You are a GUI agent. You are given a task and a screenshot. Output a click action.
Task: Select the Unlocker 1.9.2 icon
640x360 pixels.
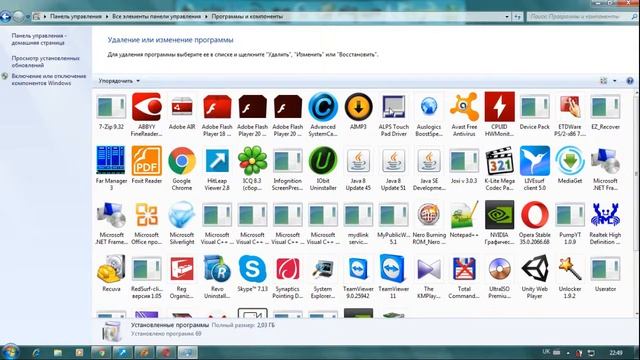point(570,269)
